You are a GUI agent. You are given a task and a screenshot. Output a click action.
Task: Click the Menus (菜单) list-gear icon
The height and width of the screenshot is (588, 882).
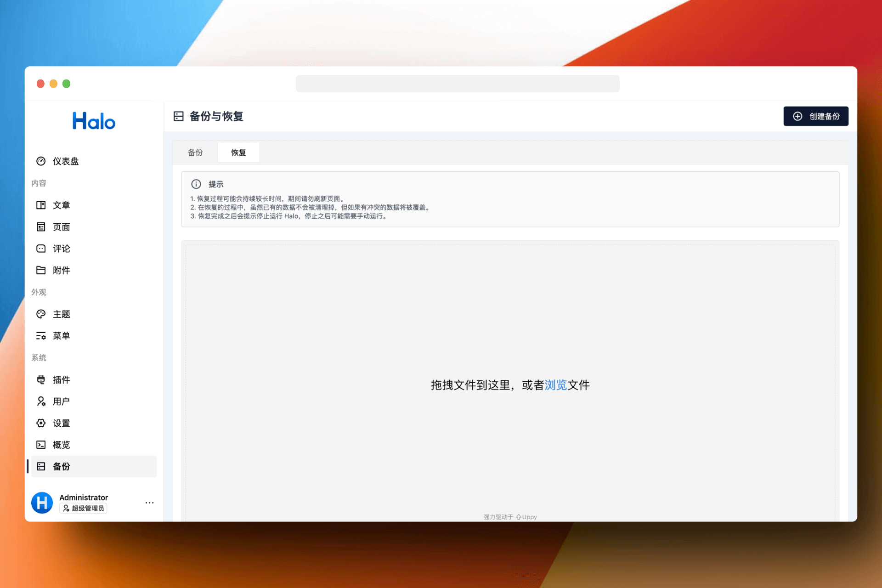(x=41, y=336)
